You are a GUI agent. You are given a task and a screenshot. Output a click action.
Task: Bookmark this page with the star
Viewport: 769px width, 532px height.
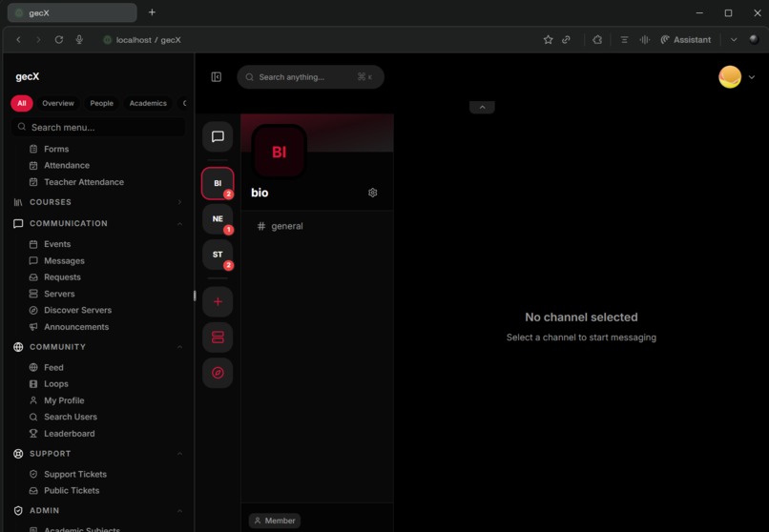tap(549, 40)
